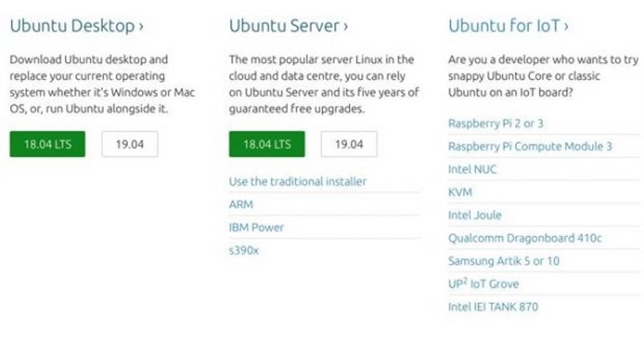Open the KVM IoT link

460,192
